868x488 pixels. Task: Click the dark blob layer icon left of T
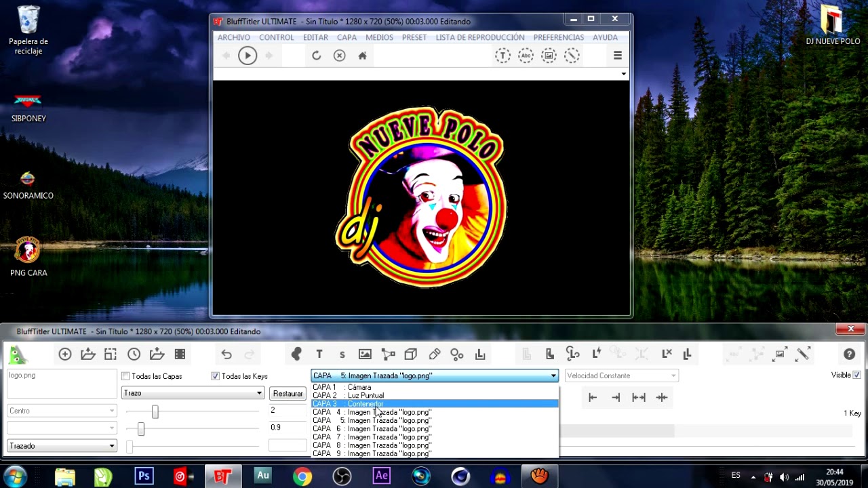click(296, 354)
